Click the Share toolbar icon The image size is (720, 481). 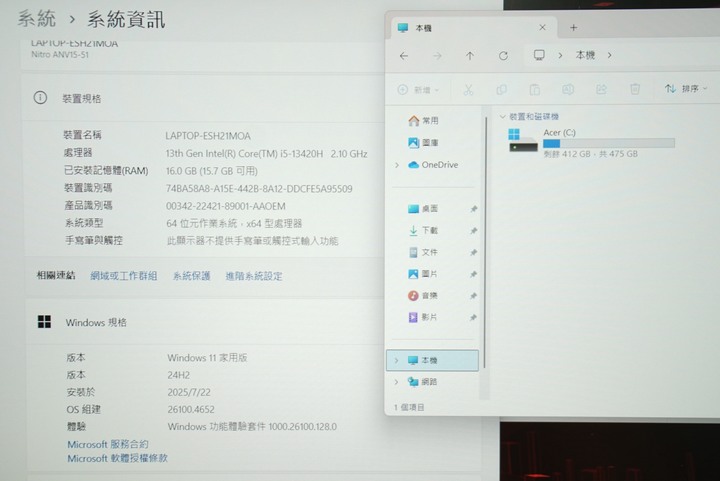click(602, 89)
